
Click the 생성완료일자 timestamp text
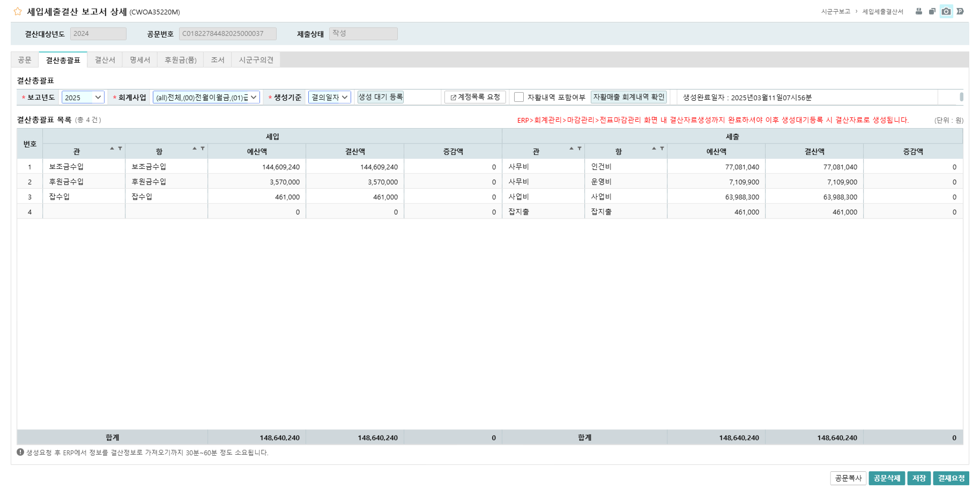[x=747, y=98]
